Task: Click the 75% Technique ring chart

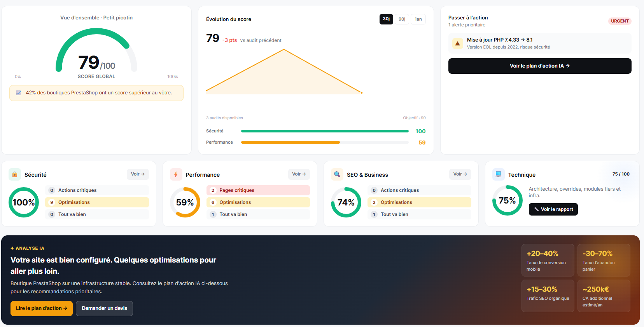Action: click(507, 200)
